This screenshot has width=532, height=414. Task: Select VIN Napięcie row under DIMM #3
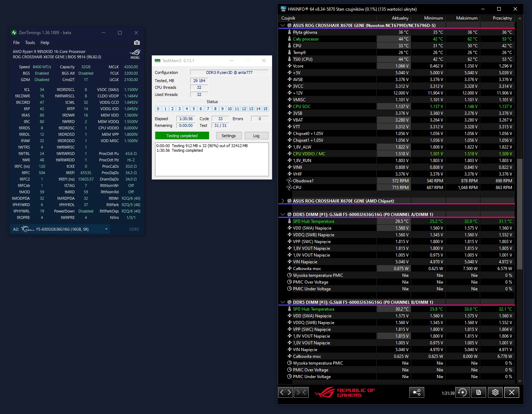[x=397, y=349]
